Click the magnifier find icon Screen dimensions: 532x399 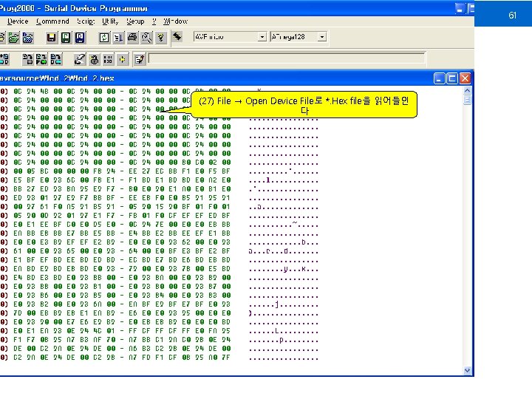pos(147,38)
